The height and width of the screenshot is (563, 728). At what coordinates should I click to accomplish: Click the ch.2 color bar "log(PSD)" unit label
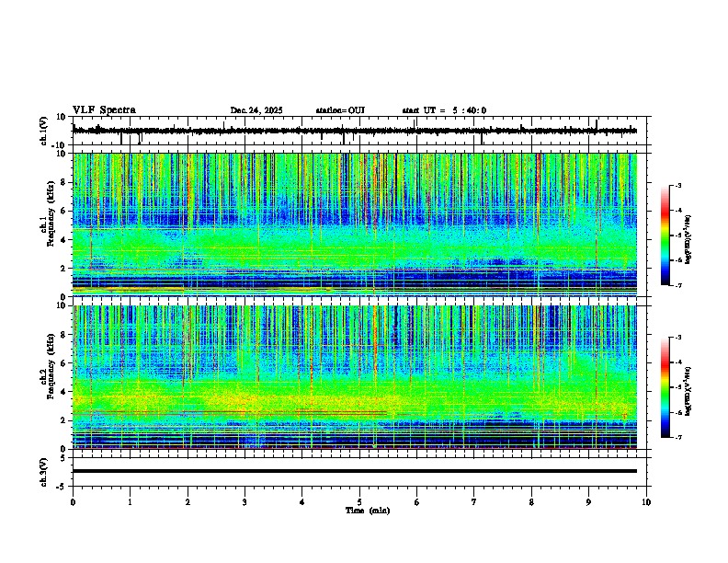(x=688, y=391)
